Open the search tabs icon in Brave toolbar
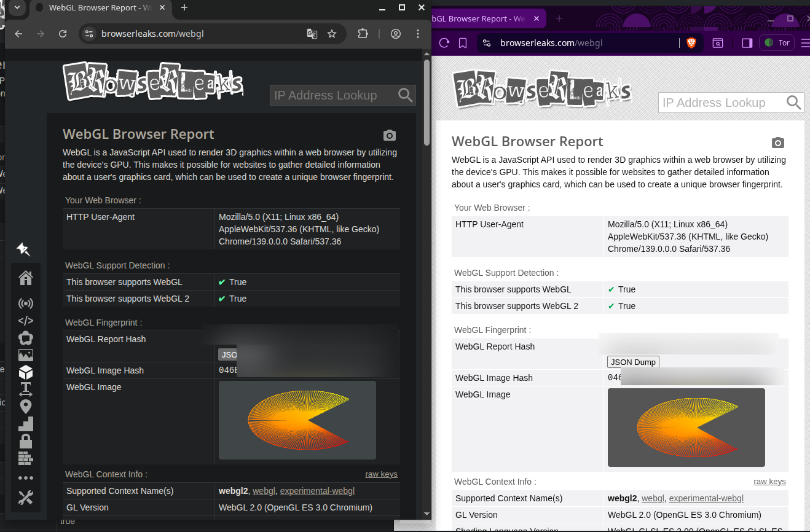 click(717, 43)
